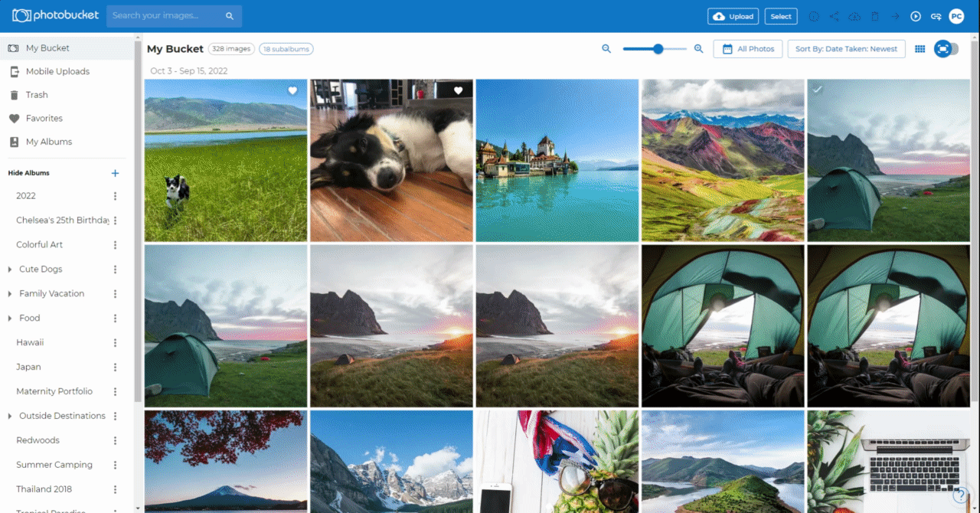This screenshot has width=980, height=513.
Task: Open the Japan album
Action: 28,368
